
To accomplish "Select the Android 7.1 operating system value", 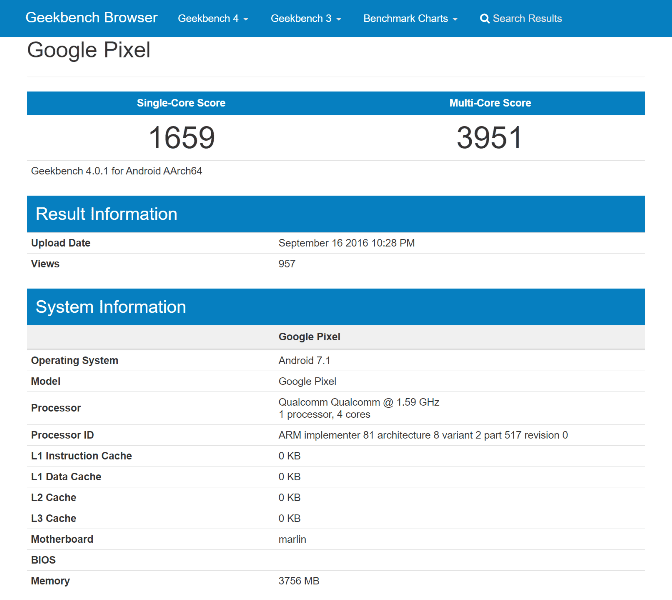I will click(304, 360).
